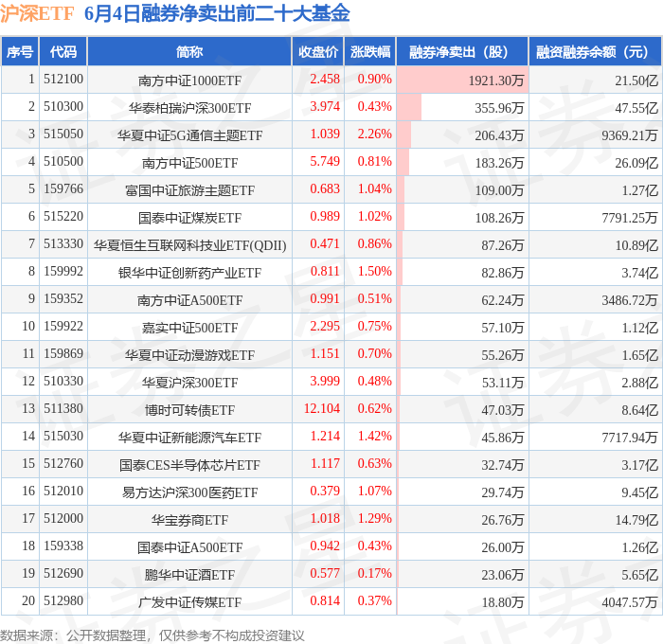Click the 数据来源 footer note
663x644 pixels.
(x=152, y=635)
